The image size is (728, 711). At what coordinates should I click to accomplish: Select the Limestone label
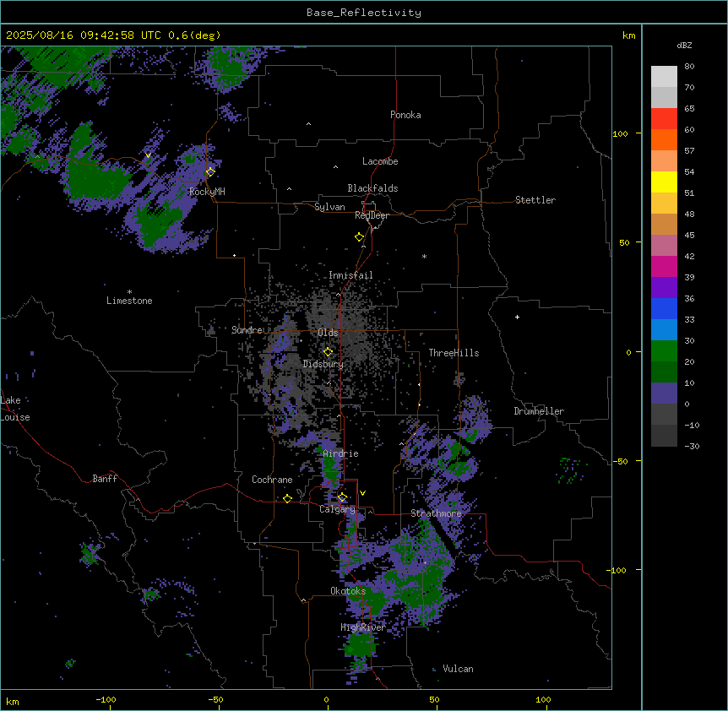pyautogui.click(x=129, y=301)
